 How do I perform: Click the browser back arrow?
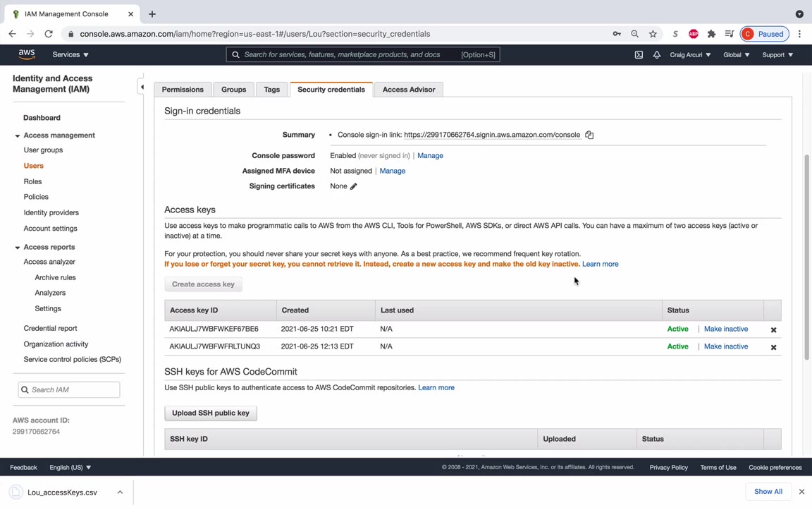pyautogui.click(x=13, y=34)
